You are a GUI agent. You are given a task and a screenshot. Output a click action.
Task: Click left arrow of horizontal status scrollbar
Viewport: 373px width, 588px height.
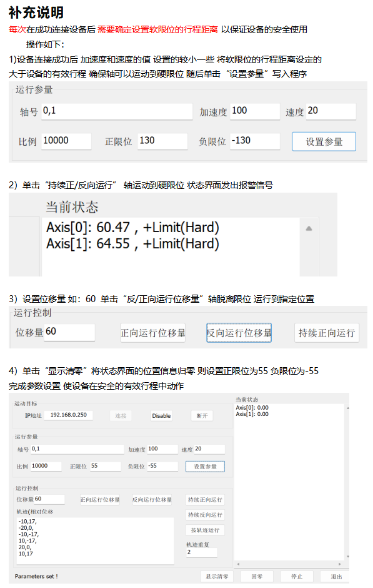click(238, 564)
